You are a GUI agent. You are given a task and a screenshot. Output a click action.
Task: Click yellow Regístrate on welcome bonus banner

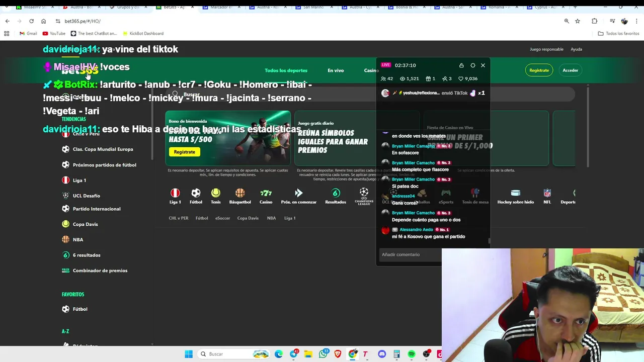click(184, 152)
